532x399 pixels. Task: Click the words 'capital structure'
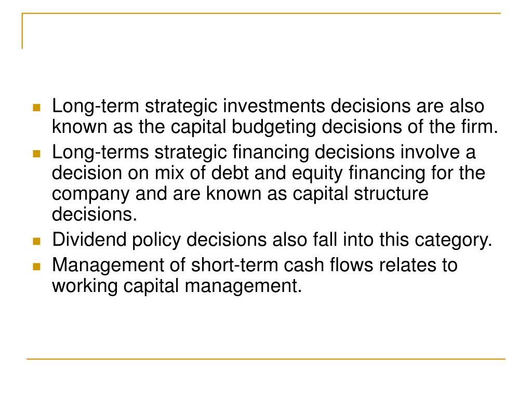pyautogui.click(x=361, y=194)
